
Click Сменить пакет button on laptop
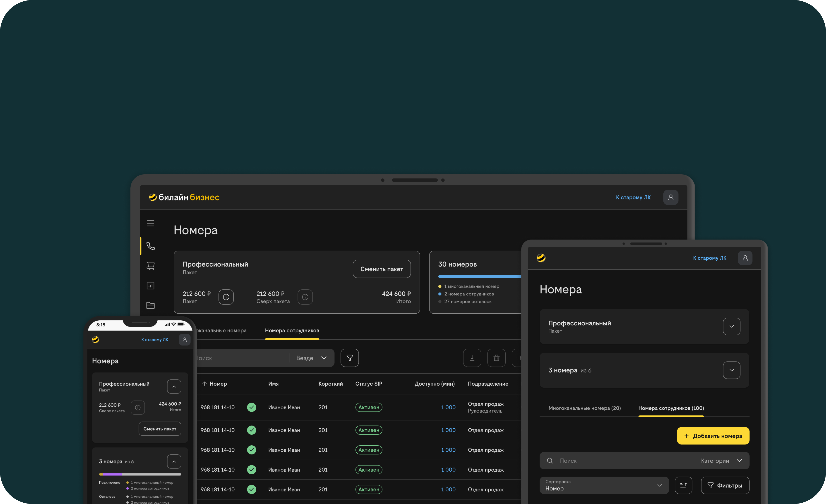pyautogui.click(x=382, y=269)
